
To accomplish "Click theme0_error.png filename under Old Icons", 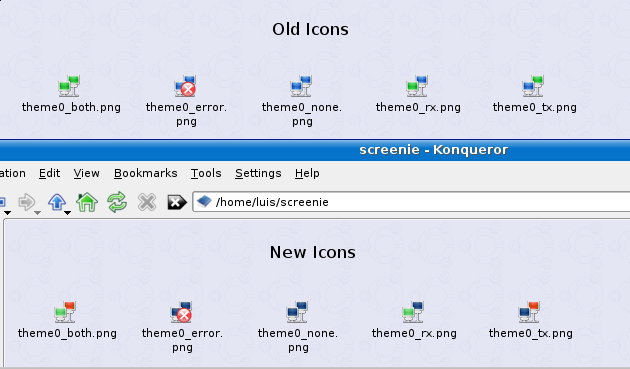I will tap(186, 114).
